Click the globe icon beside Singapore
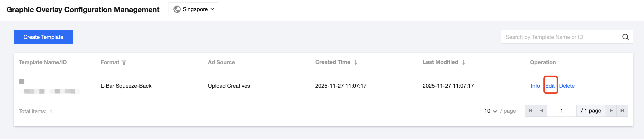This screenshot has height=139, width=644. [177, 9]
